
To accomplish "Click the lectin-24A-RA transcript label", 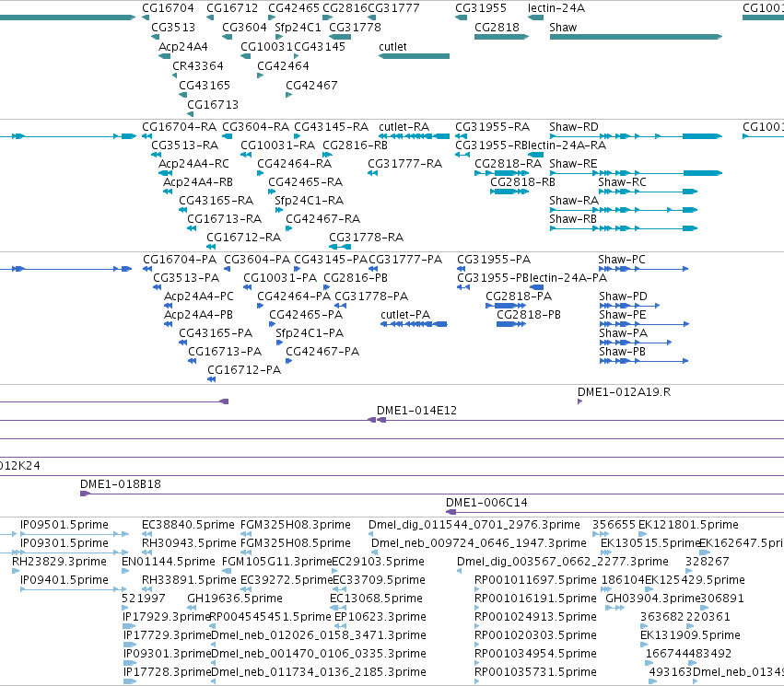I will click(x=567, y=145).
